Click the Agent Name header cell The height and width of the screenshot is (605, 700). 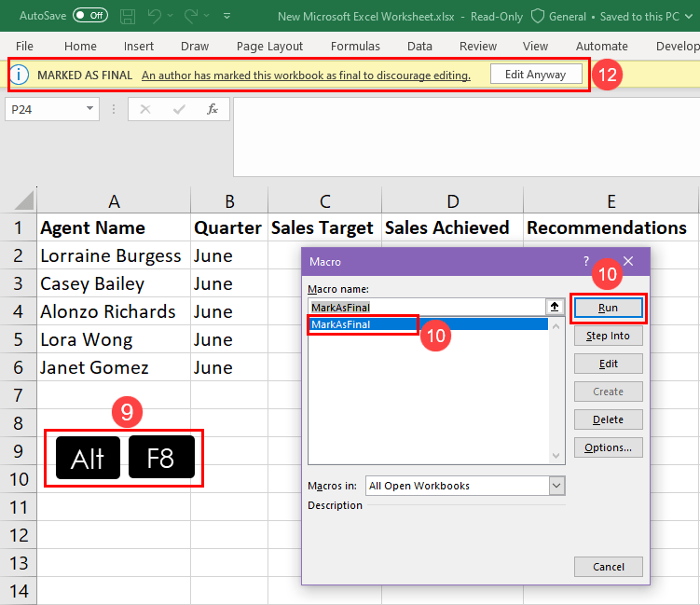click(114, 227)
